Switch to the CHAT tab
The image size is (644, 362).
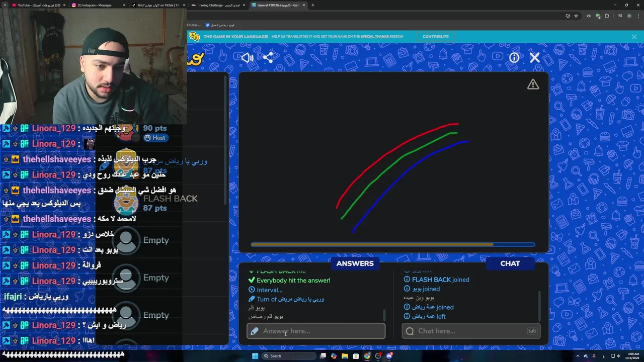point(510,263)
